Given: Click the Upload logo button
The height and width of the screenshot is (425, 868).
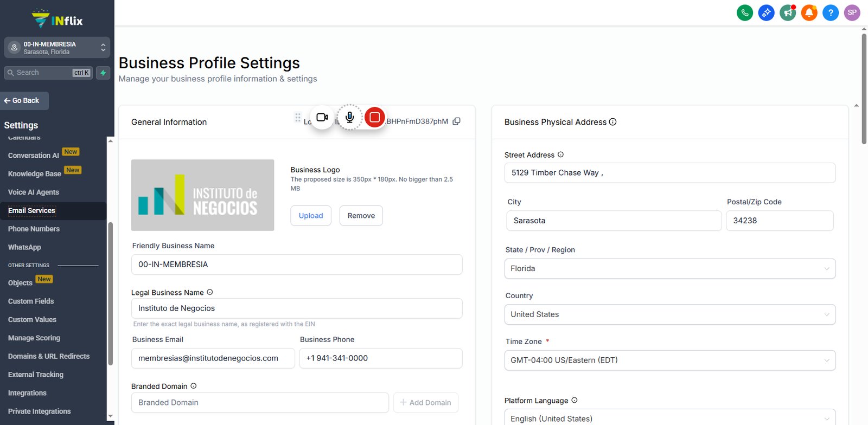Looking at the screenshot, I should [x=311, y=216].
